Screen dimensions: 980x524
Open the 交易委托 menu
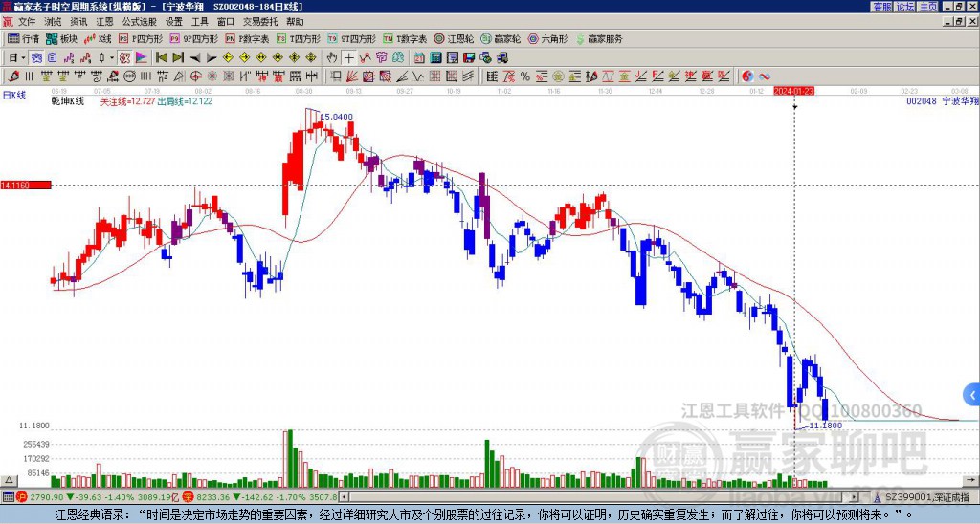click(x=260, y=22)
